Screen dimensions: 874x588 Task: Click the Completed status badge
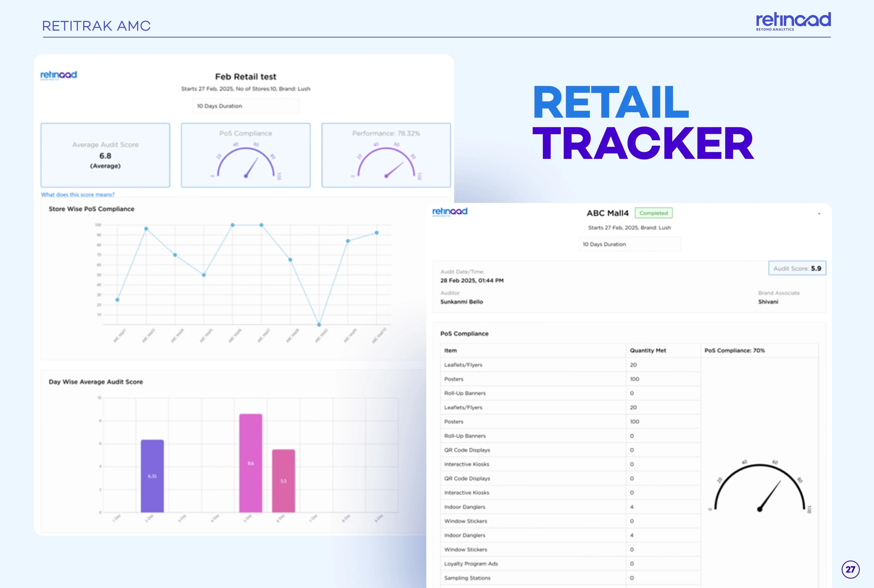pyautogui.click(x=653, y=213)
